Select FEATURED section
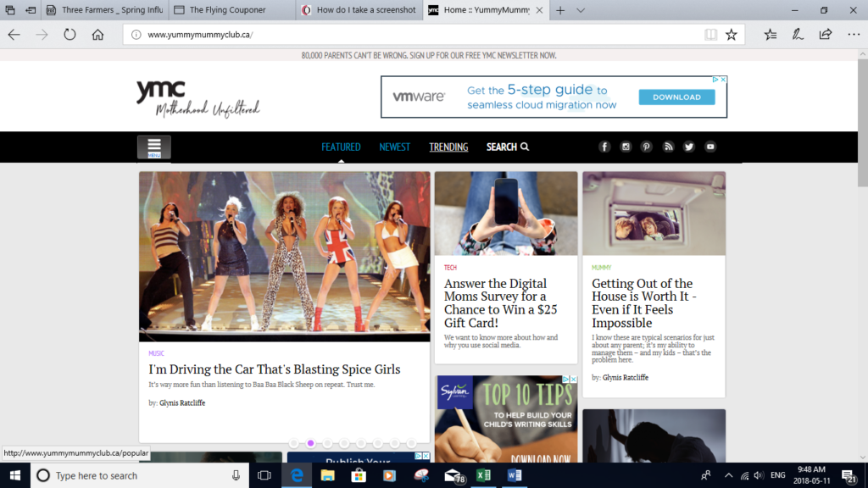The height and width of the screenshot is (488, 868). pyautogui.click(x=341, y=147)
